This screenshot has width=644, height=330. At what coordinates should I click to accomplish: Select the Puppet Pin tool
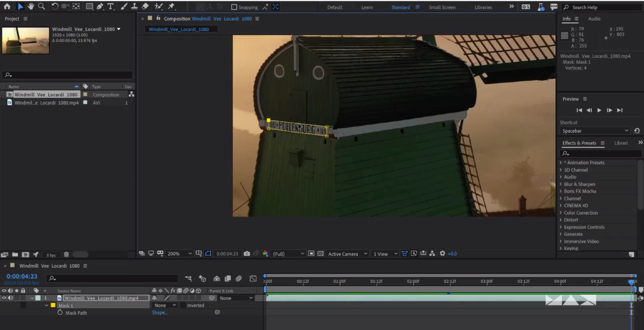(x=171, y=7)
